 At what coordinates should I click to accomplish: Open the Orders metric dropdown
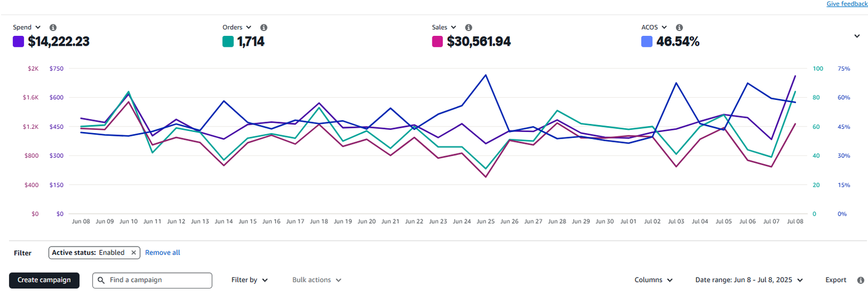(x=237, y=27)
